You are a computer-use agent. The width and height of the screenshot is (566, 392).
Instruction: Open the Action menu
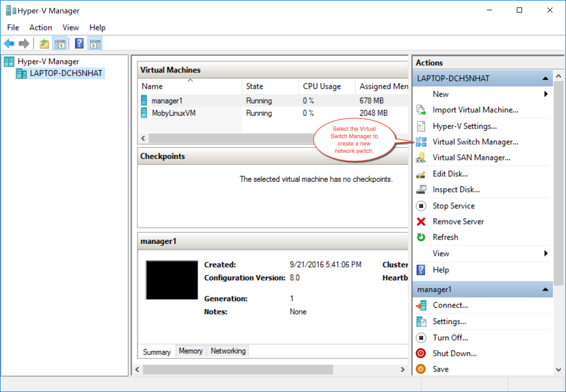[40, 27]
